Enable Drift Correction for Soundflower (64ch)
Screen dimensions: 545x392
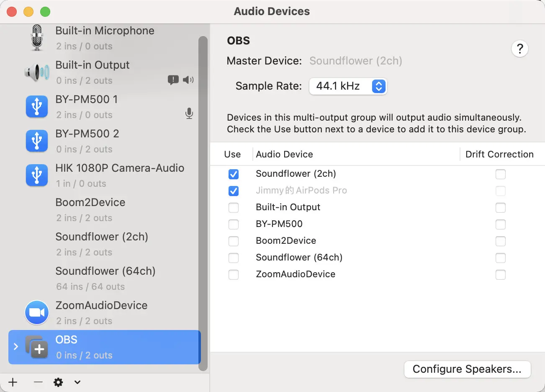point(501,258)
